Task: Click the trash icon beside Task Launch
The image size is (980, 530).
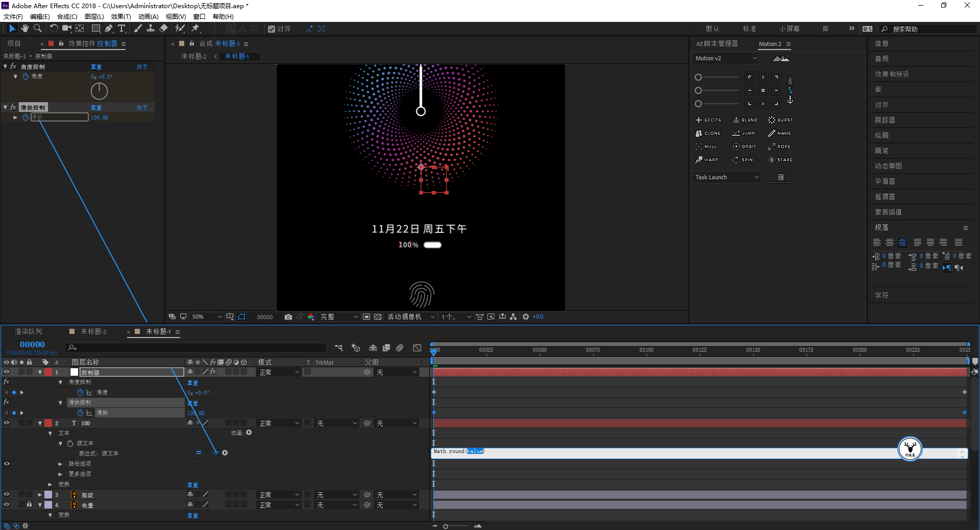Action: (x=780, y=177)
